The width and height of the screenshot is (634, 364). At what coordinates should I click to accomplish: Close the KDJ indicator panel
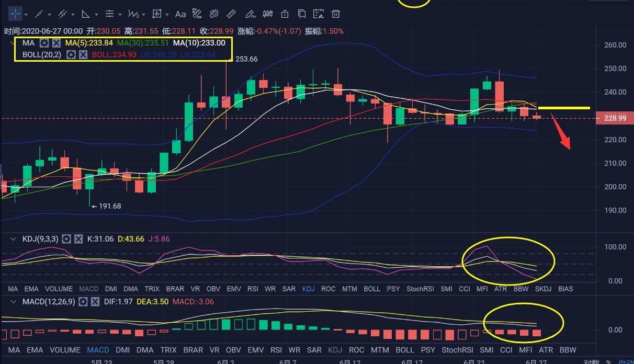point(78,239)
